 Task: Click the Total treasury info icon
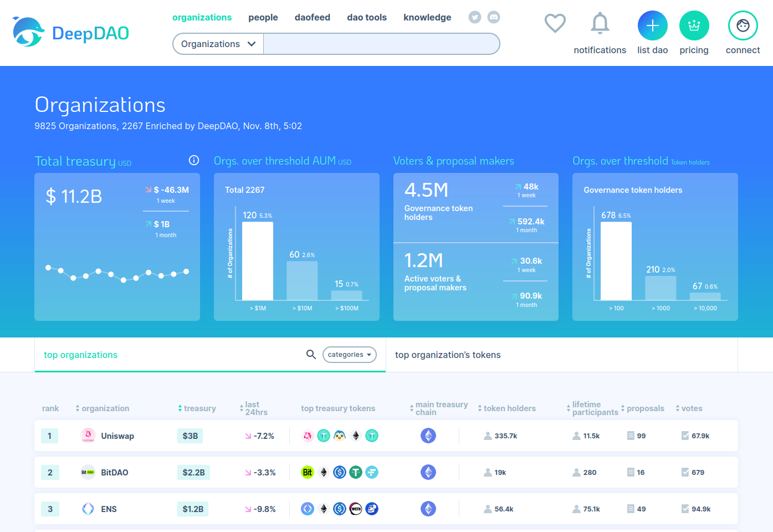click(194, 160)
